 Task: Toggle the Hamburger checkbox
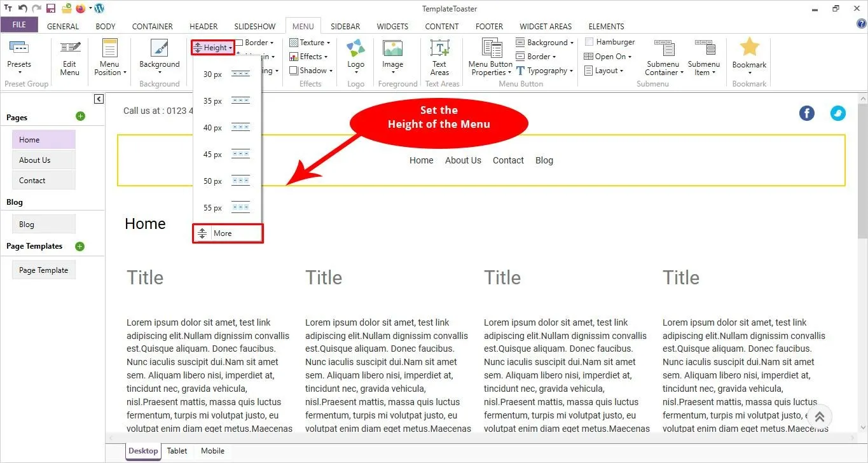tap(589, 42)
